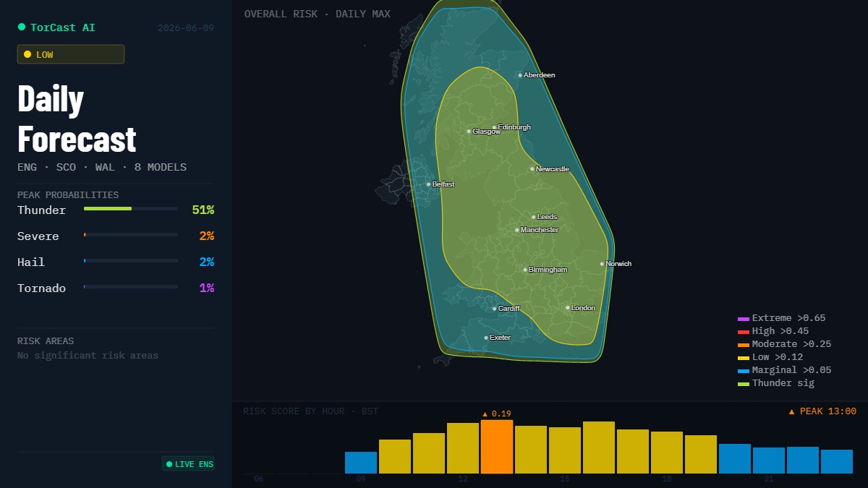The width and height of the screenshot is (868, 488).
Task: Click the 06 hour axis label
Action: pyautogui.click(x=259, y=479)
